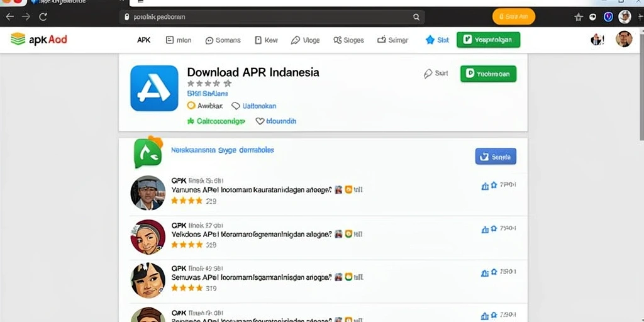644x322 pixels.
Task: Open the APK nav menu item
Action: tap(144, 40)
